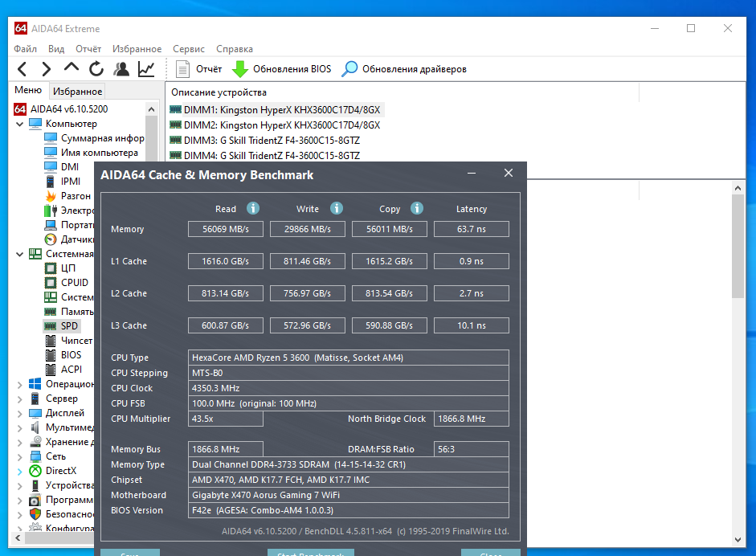Image resolution: width=756 pixels, height=556 pixels.
Task: Click the info icon next to Read
Action: pyautogui.click(x=253, y=208)
